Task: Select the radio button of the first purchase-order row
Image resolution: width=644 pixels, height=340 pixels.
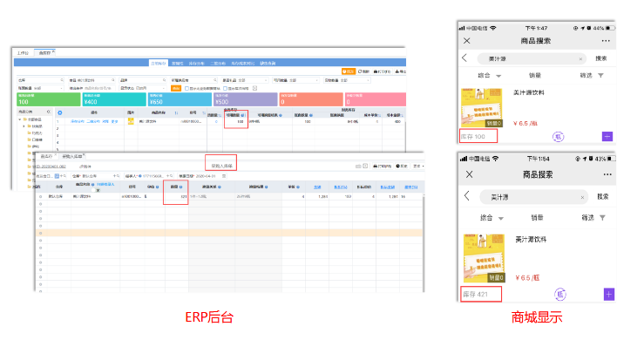Action: tap(40, 196)
